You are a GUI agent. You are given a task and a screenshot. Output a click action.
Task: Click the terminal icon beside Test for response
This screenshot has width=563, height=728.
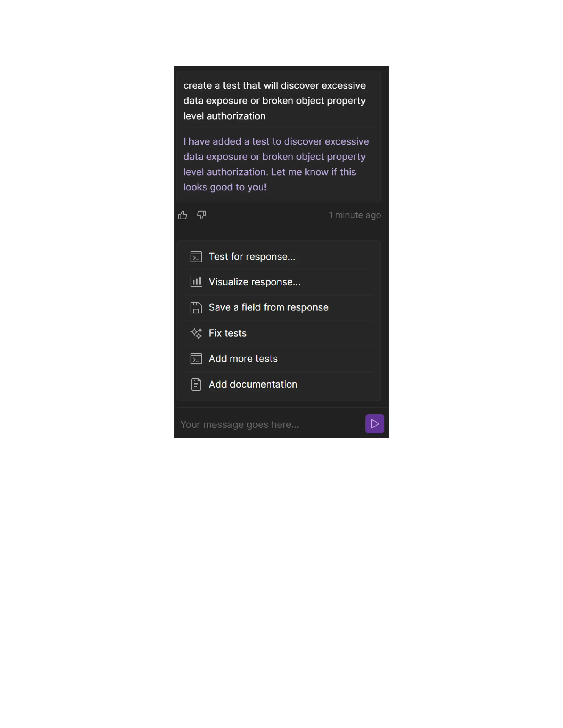[196, 257]
